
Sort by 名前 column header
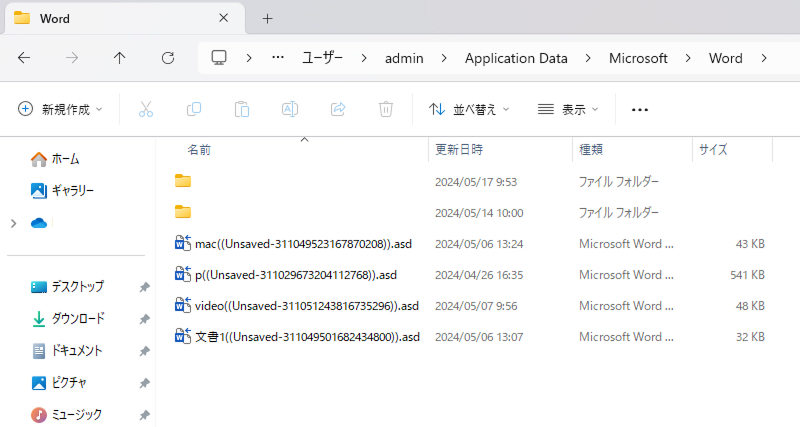199,149
